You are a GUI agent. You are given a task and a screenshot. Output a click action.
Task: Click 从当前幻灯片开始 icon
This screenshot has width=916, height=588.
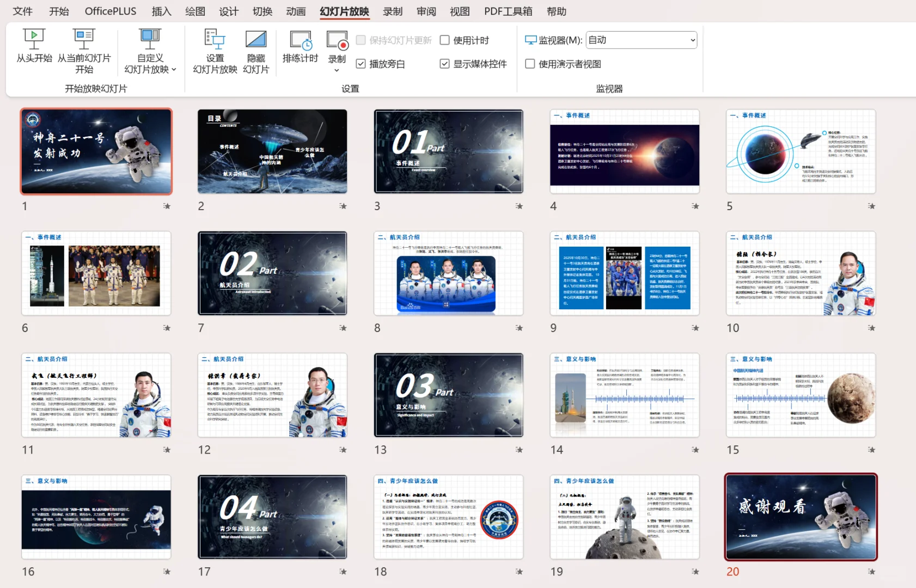[84, 39]
